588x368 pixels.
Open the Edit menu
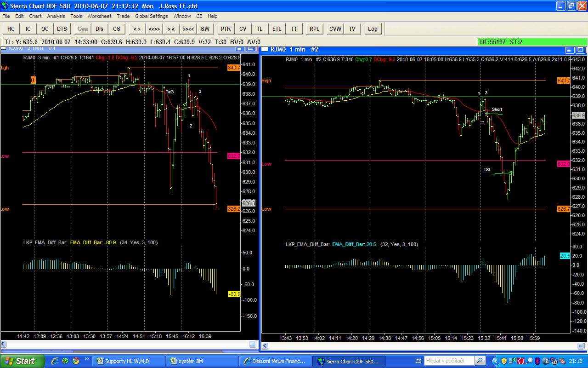point(19,16)
